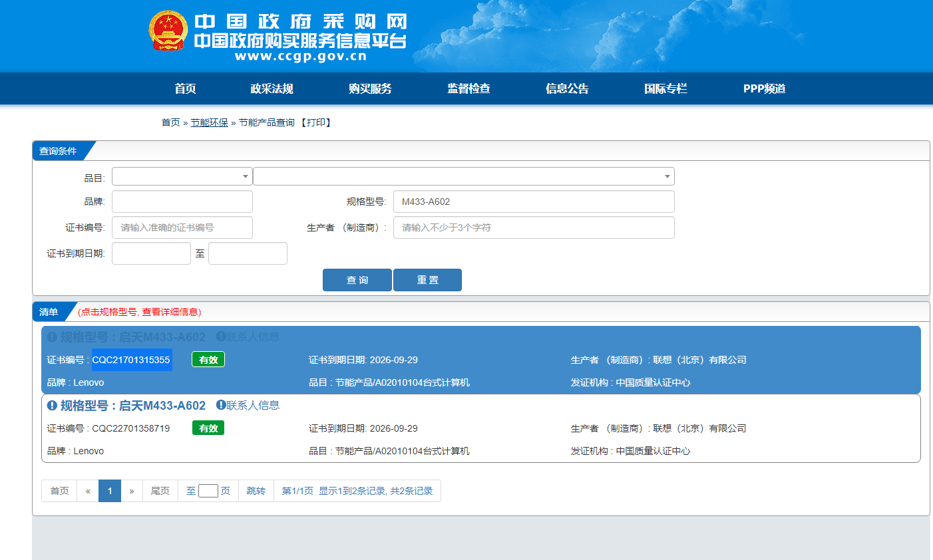Click 有效 badge next to CQC21701315355
Viewport: 933px width, 560px height.
pyautogui.click(x=208, y=360)
